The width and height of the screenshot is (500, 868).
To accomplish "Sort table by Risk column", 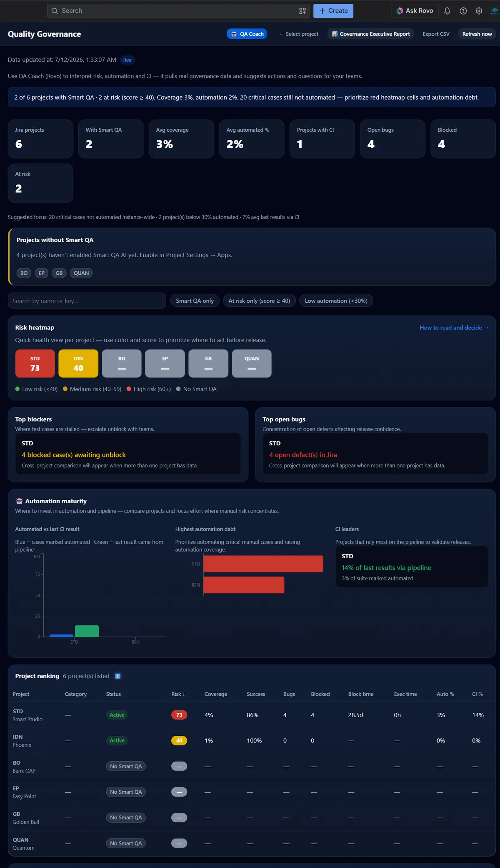I will point(178,694).
